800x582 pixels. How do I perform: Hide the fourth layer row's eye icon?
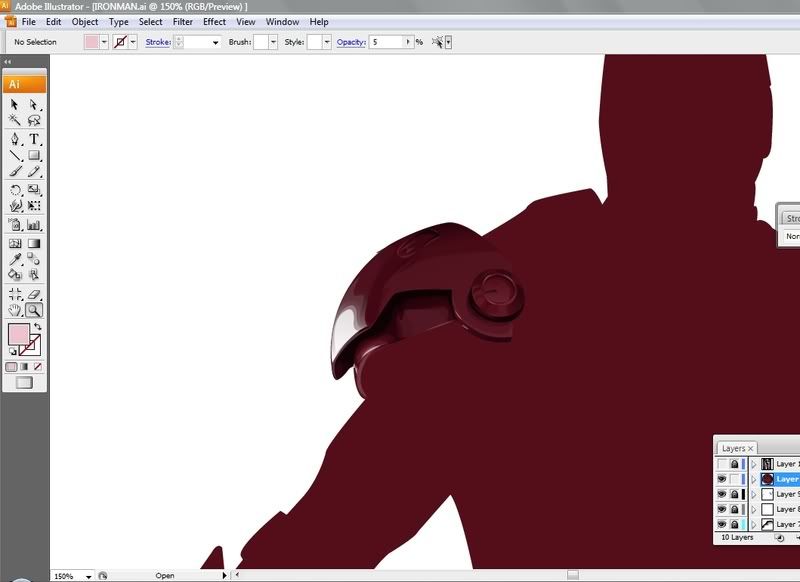[721, 509]
